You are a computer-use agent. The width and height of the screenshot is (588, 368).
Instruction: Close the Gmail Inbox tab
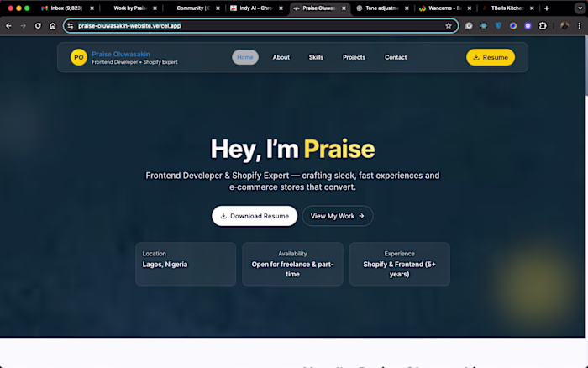pos(92,8)
